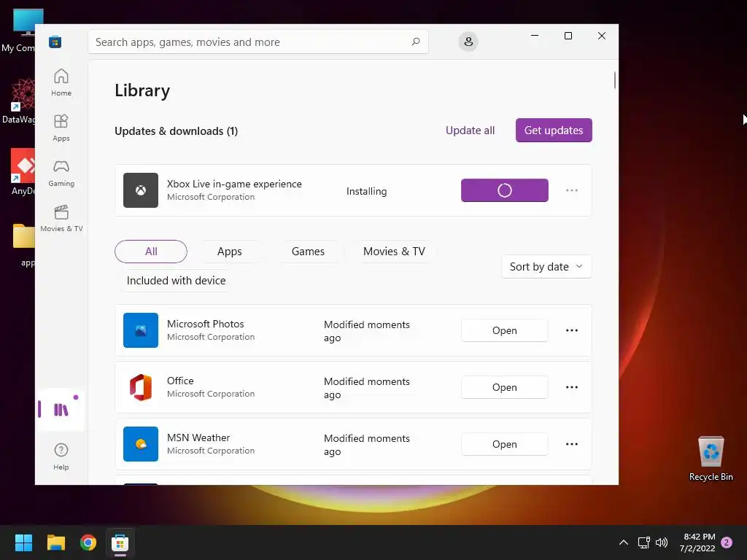747x560 pixels.
Task: Select the Recycle Bin on the desktop
Action: coord(711,459)
